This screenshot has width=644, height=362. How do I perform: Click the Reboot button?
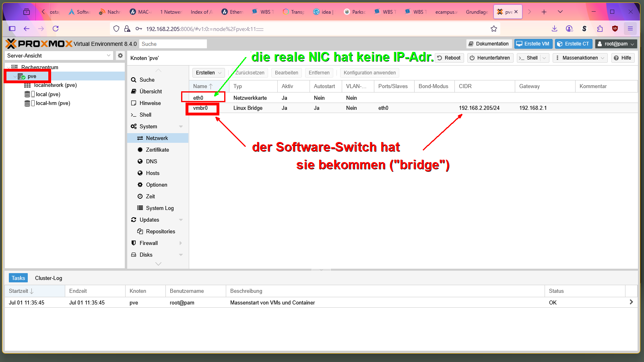tap(449, 58)
